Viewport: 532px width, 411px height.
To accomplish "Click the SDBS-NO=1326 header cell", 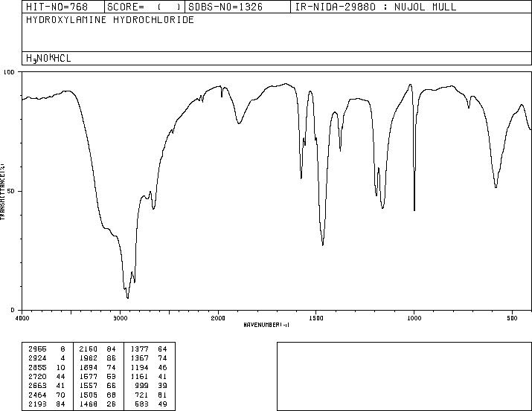I will tap(237, 7).
